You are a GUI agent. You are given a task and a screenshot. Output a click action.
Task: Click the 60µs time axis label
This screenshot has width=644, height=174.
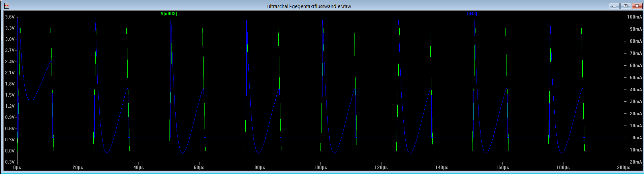click(199, 167)
